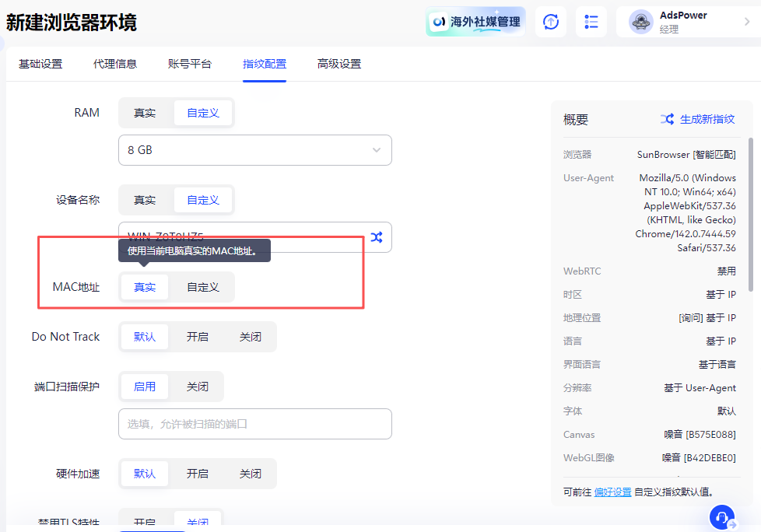
Task: Select 自定义 for 设备名称
Action: (x=203, y=199)
